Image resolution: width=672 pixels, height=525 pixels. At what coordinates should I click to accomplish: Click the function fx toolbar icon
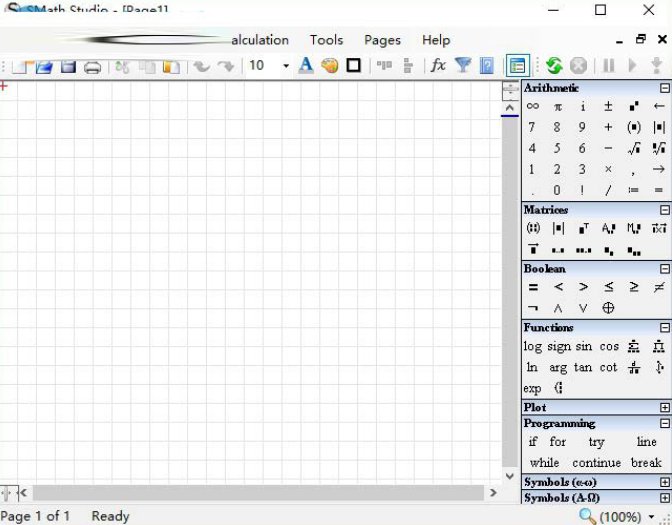point(438,66)
